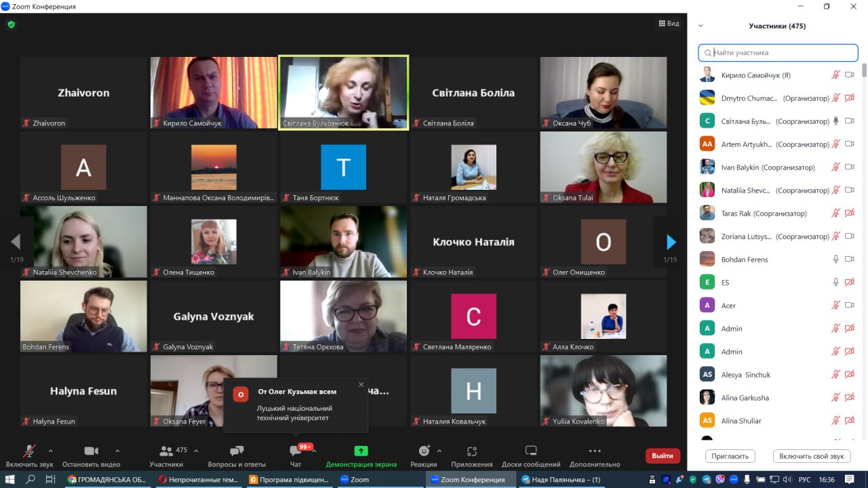Click the participants list scrollbar
Viewport: 868px width, 488px height.
click(x=864, y=70)
